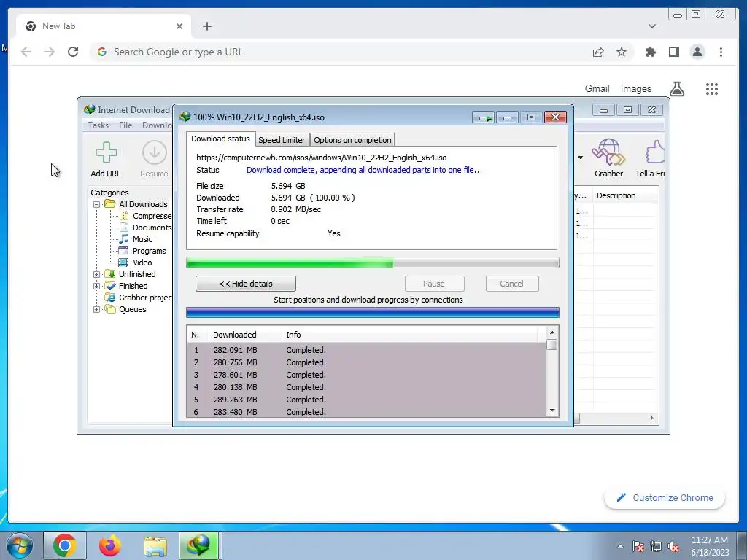The height and width of the screenshot is (560, 747).
Task: Open the Images link
Action: tap(635, 88)
